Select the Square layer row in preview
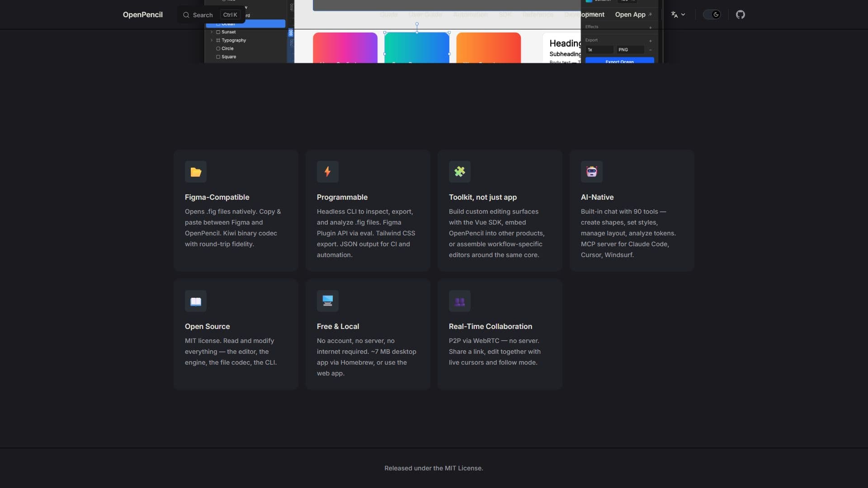This screenshot has height=488, width=868. pyautogui.click(x=245, y=57)
